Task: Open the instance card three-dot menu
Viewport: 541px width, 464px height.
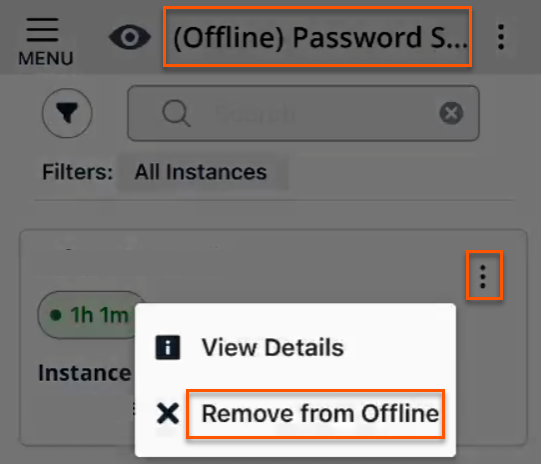Action: coord(484,275)
